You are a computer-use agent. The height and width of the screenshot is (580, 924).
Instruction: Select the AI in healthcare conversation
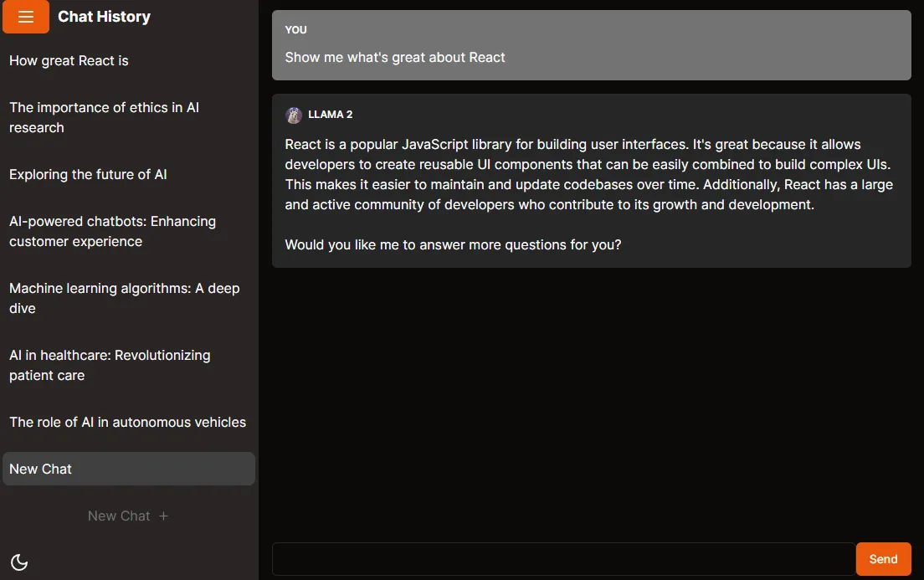tap(110, 365)
